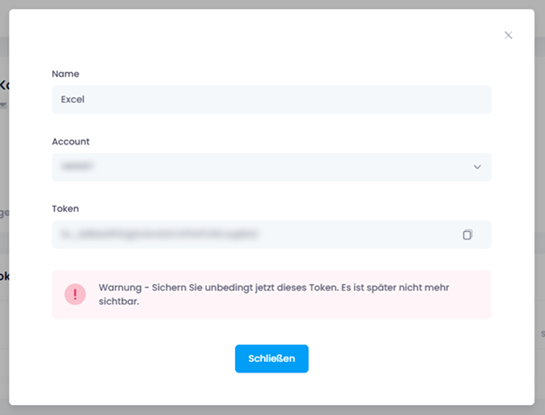Click the blurred token string text

(x=159, y=234)
